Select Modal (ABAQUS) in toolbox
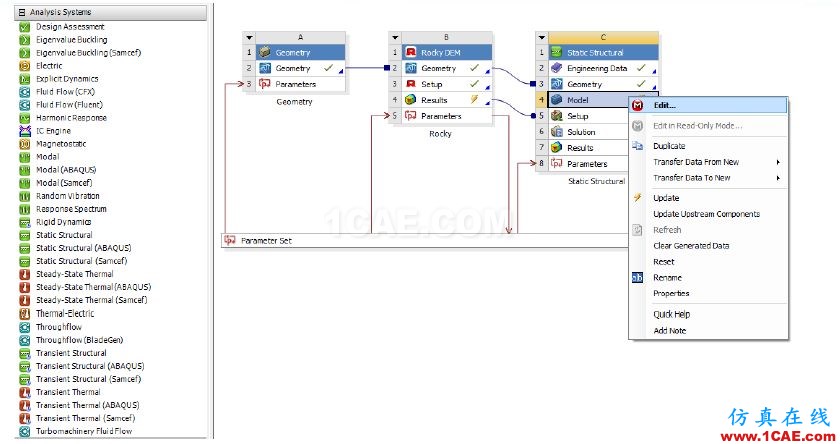This screenshot has width=840, height=444. 66,170
